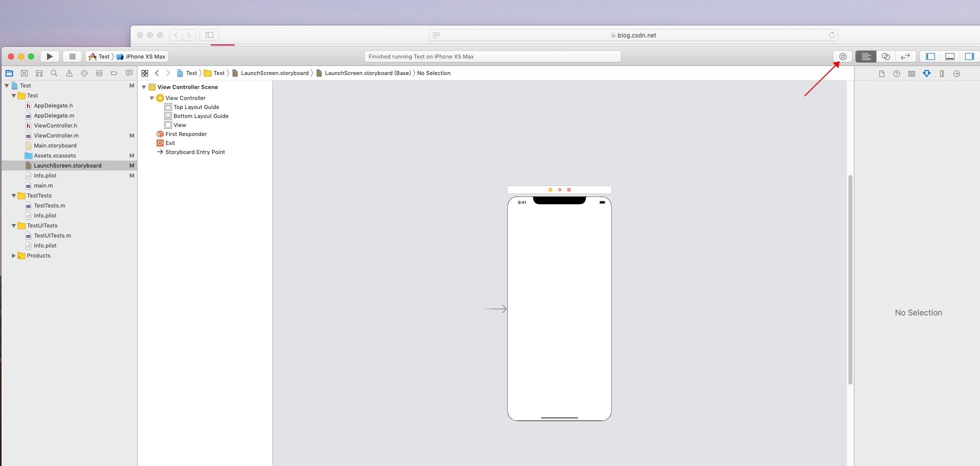This screenshot has width=980, height=466.
Task: Switch to the Test navigator
Action: pyautogui.click(x=84, y=73)
